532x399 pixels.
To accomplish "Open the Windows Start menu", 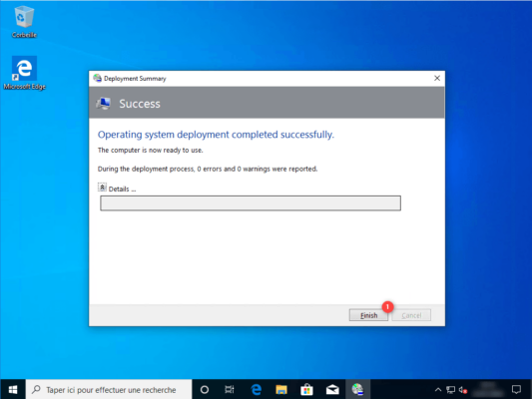I will [x=13, y=389].
